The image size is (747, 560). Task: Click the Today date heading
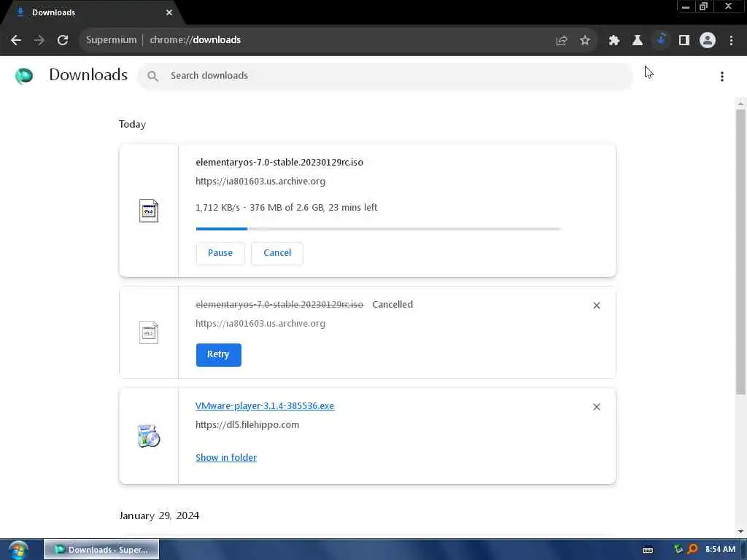pyautogui.click(x=133, y=124)
